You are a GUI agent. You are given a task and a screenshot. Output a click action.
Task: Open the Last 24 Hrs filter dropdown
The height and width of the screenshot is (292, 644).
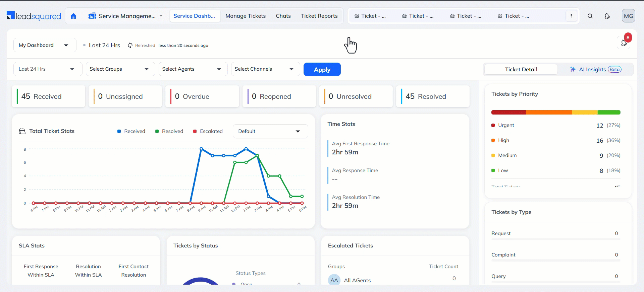pos(48,69)
